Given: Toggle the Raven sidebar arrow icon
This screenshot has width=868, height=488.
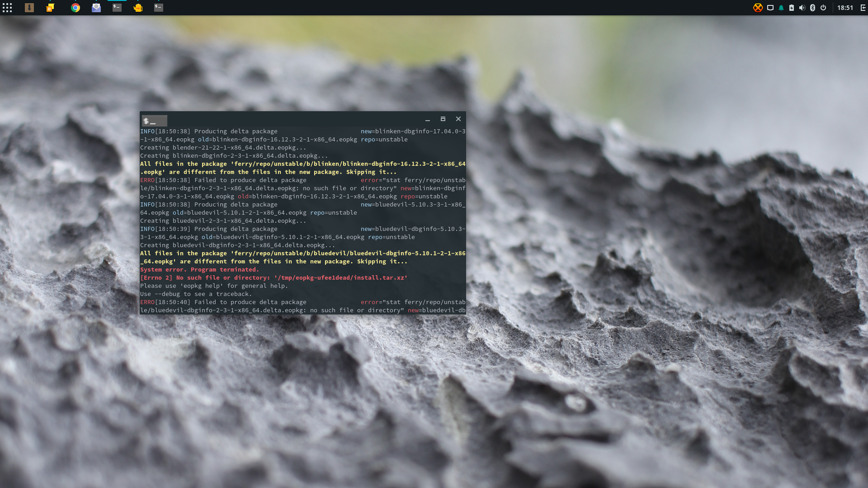Looking at the screenshot, I should click(863, 8).
